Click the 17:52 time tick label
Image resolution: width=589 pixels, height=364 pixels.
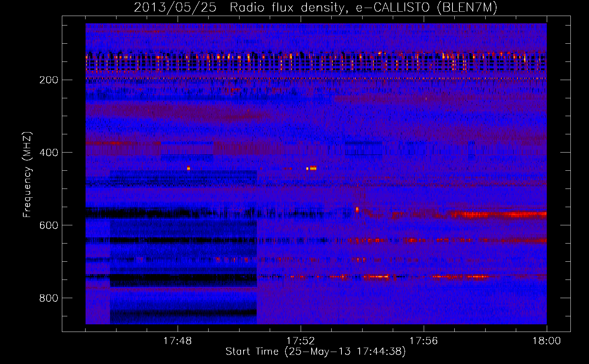[301, 341]
